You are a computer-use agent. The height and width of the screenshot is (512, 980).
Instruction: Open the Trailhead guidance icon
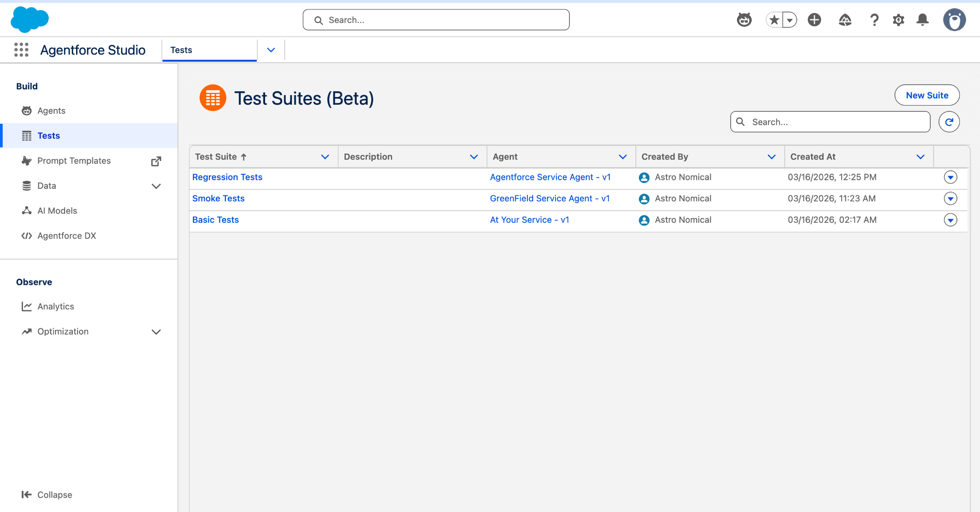coord(845,20)
